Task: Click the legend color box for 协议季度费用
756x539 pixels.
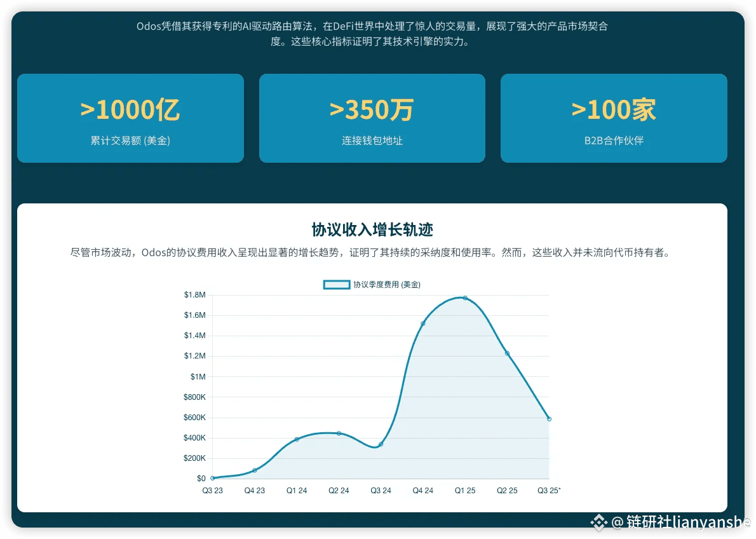Action: pos(337,285)
